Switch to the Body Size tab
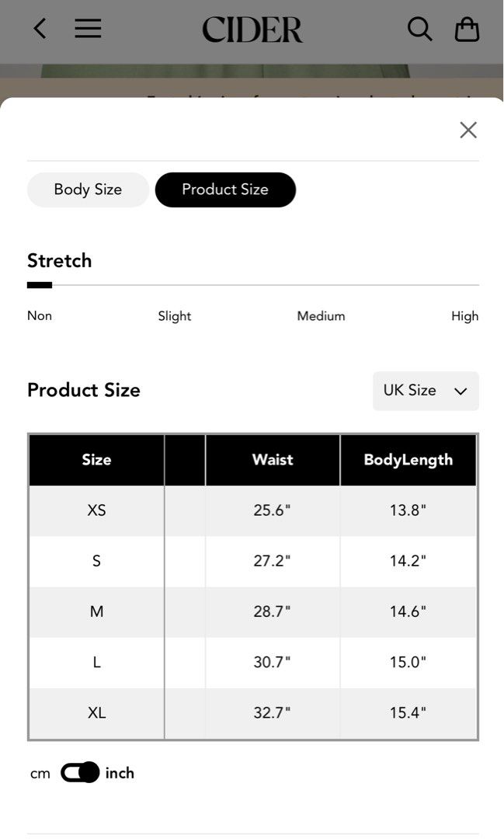504x839 pixels. point(88,190)
